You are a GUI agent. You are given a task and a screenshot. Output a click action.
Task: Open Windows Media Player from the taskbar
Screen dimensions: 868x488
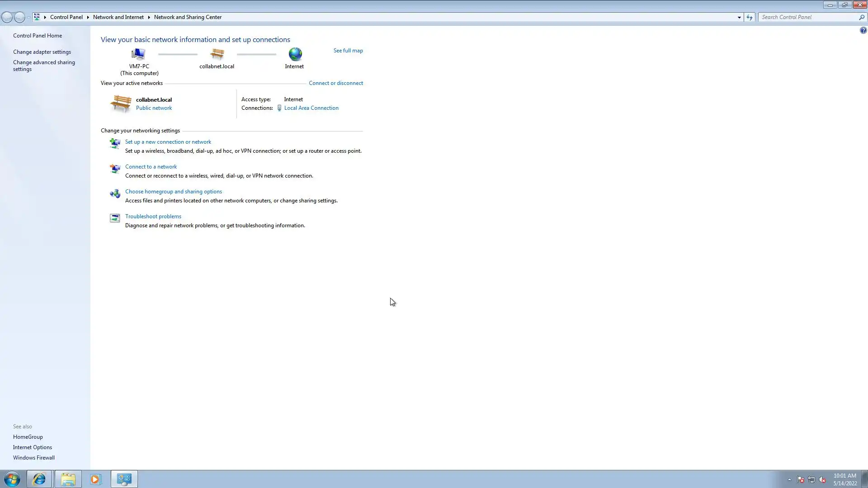click(x=95, y=479)
